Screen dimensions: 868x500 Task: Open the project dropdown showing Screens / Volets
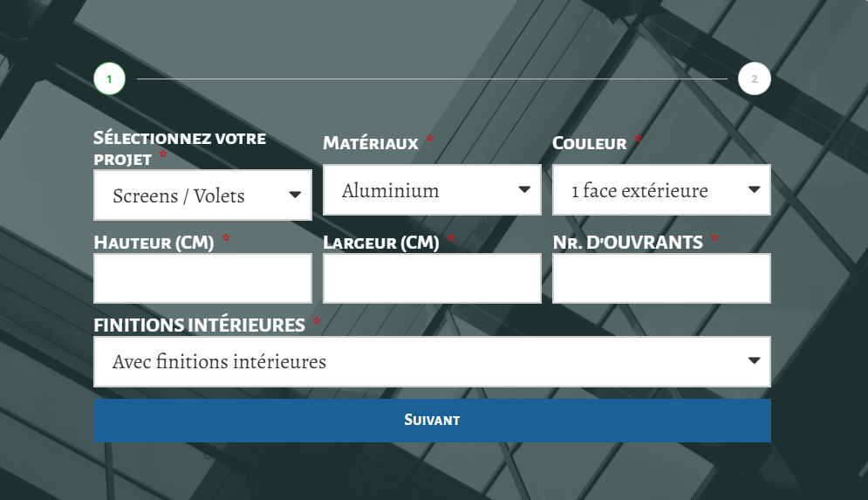pos(202,195)
